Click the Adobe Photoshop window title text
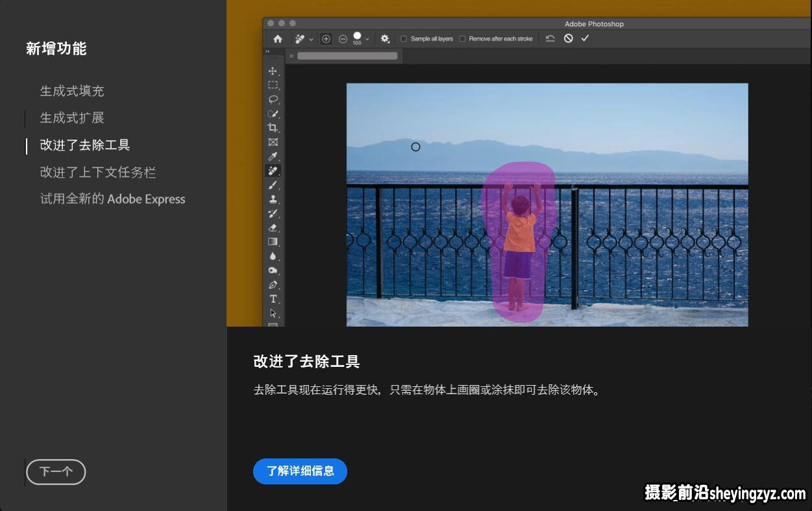 pos(594,24)
